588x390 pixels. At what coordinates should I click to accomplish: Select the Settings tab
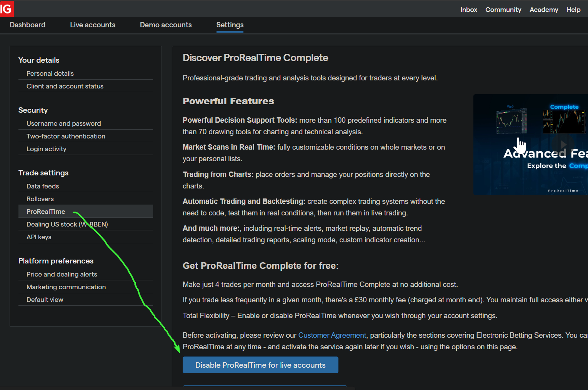[230, 25]
